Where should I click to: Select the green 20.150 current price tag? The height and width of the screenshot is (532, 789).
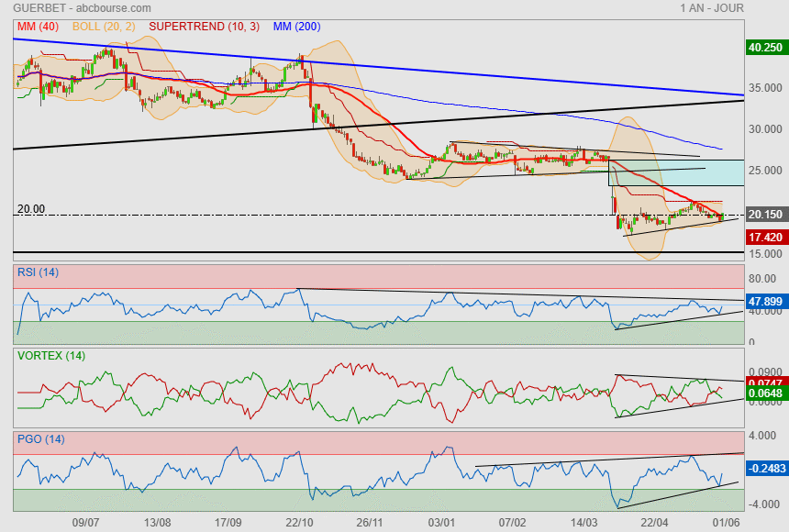[x=765, y=215]
